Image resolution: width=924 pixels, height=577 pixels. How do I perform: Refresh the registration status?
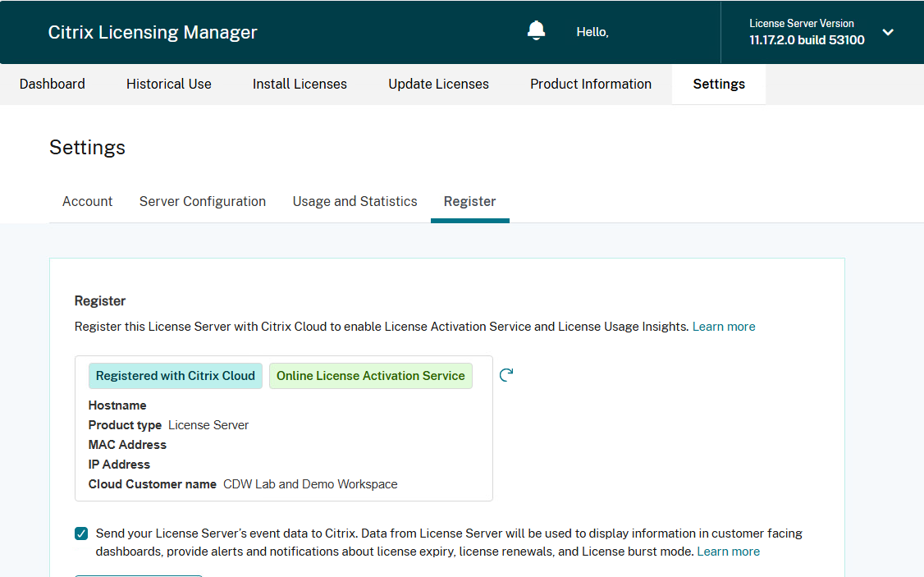[x=506, y=375]
